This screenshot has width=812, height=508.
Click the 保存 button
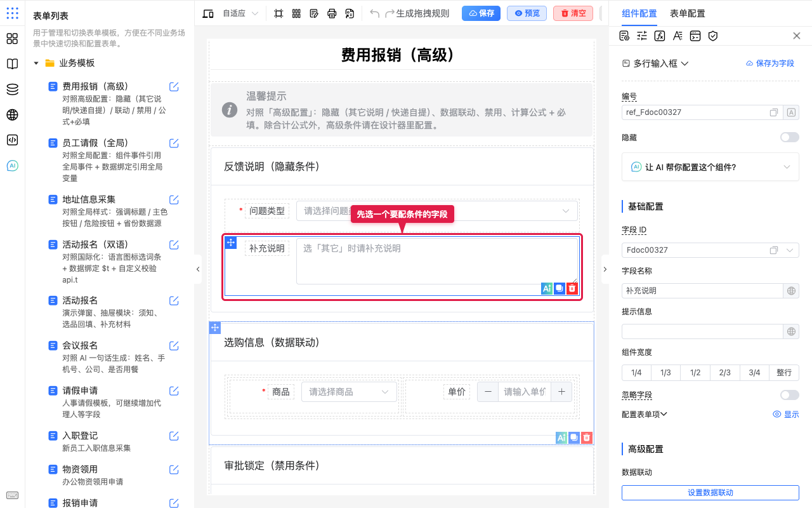(481, 13)
